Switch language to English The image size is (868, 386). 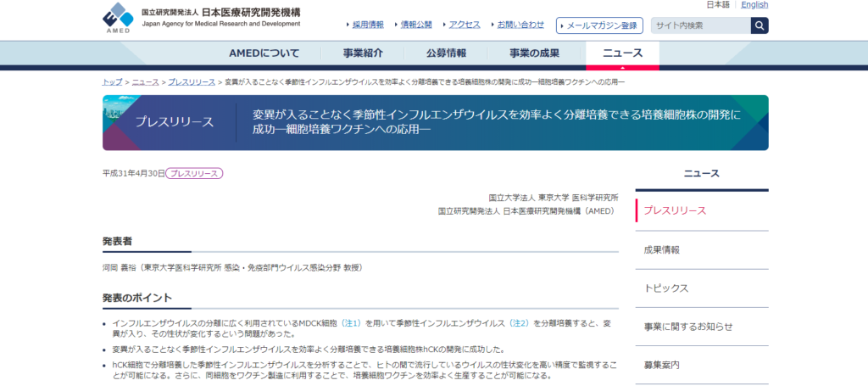(x=754, y=5)
